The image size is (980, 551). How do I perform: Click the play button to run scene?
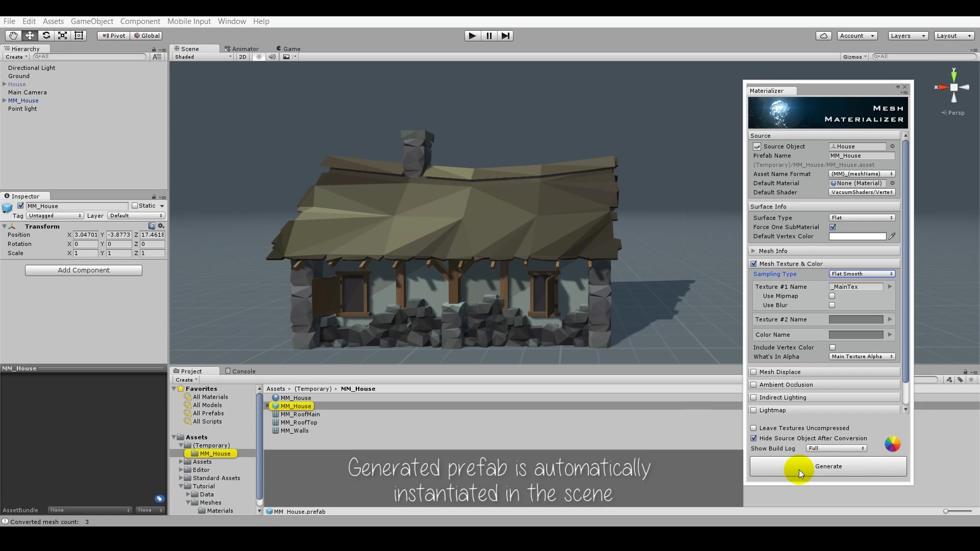coord(471,36)
